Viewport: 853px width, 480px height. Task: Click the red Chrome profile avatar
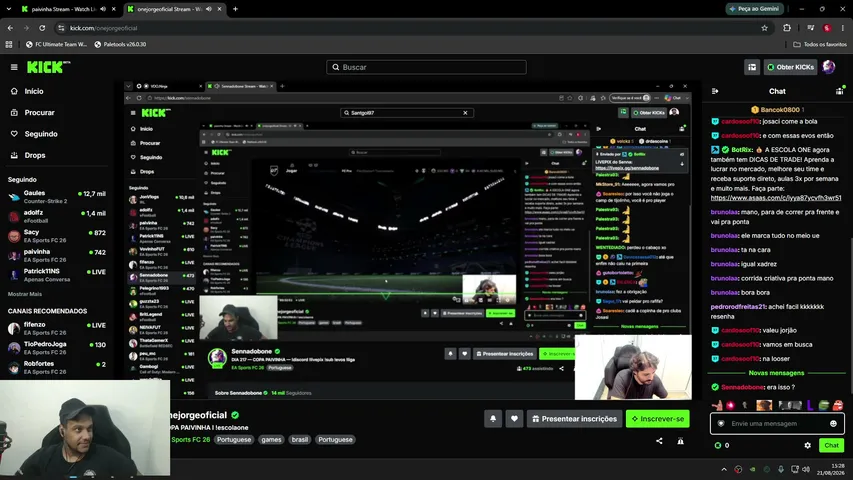(x=827, y=28)
